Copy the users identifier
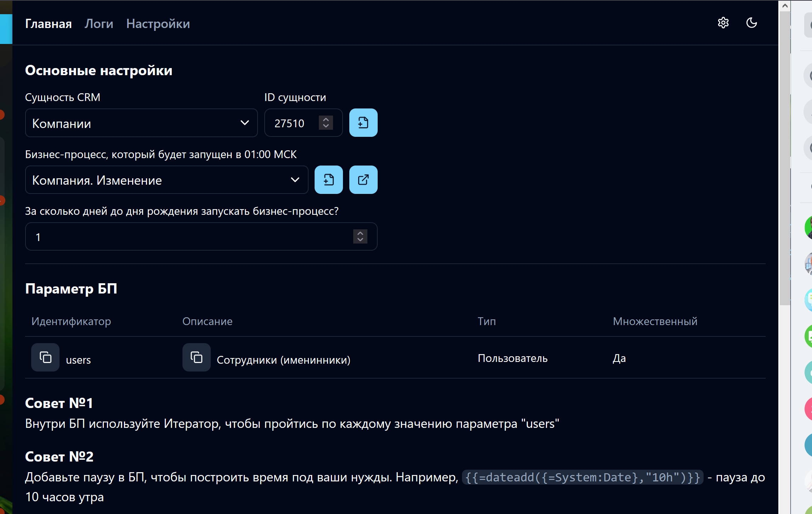Viewport: 812px width, 514px height. [x=45, y=357]
